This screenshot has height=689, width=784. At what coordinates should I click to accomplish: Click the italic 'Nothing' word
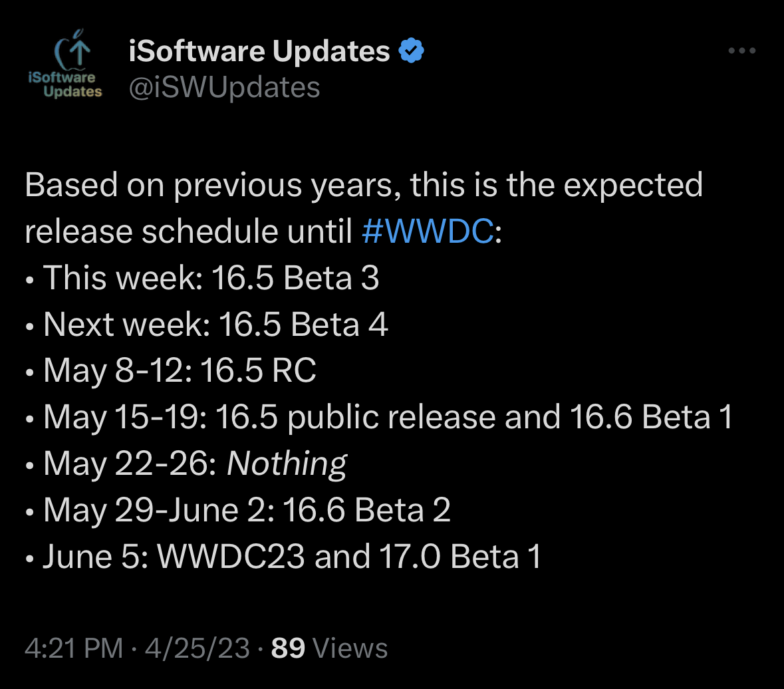(287, 464)
